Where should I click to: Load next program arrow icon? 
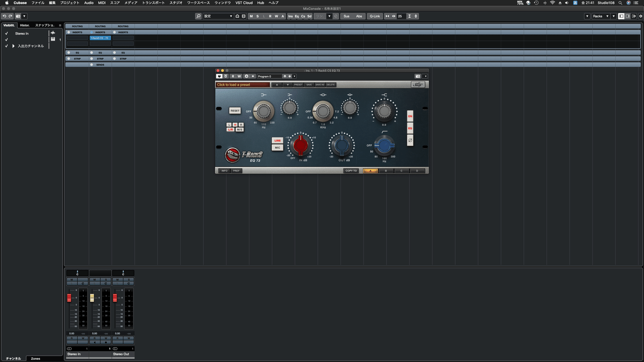tap(289, 76)
